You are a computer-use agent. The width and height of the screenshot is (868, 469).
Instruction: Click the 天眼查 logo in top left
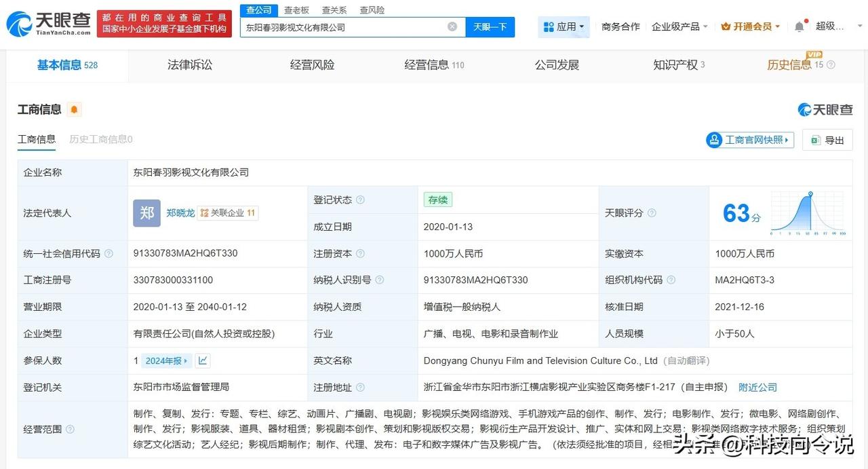pyautogui.click(x=44, y=20)
